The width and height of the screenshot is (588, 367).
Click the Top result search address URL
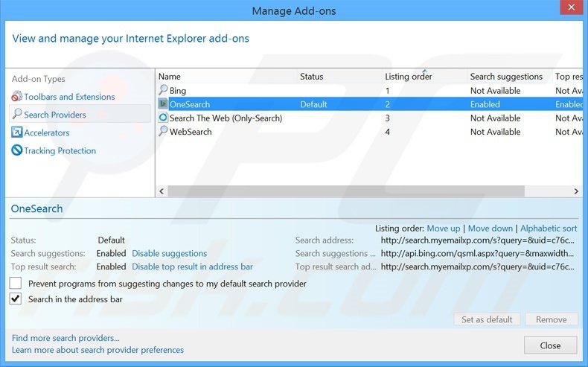(477, 267)
